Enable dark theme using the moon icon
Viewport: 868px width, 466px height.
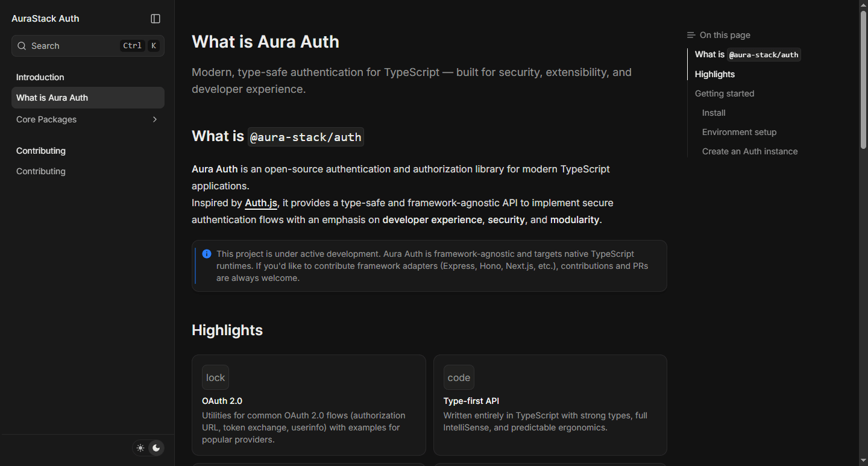[x=157, y=448]
